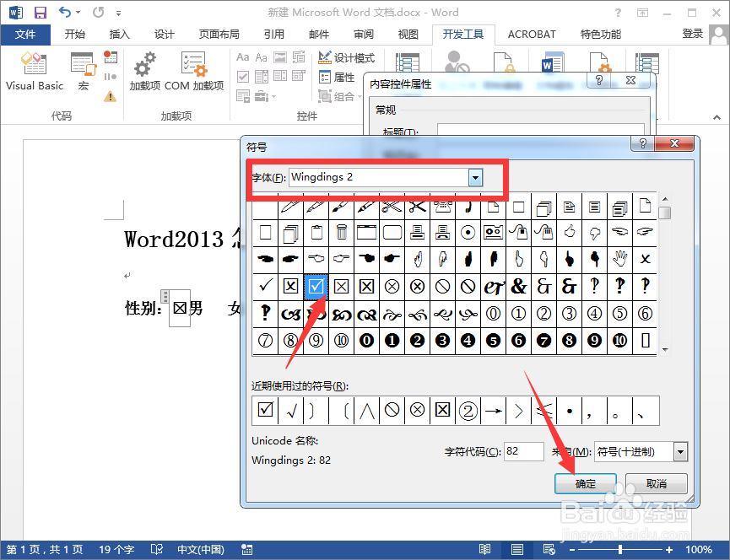This screenshot has width=730, height=560.
Task: Open the 文件 (File) tab
Action: (x=25, y=35)
